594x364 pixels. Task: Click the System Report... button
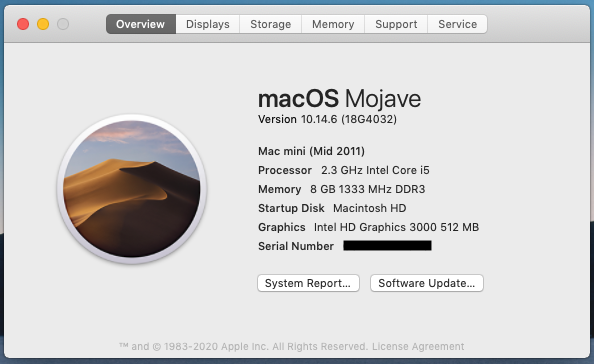[x=308, y=283]
